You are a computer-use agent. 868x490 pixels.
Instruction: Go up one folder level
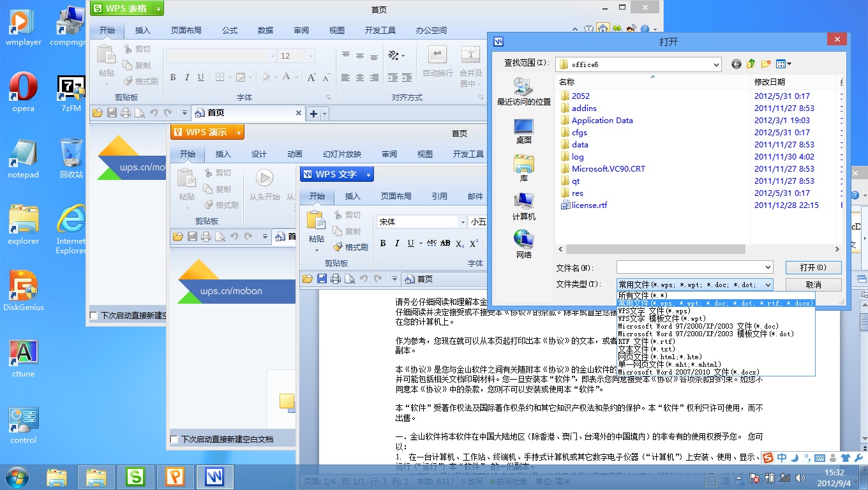pos(751,64)
